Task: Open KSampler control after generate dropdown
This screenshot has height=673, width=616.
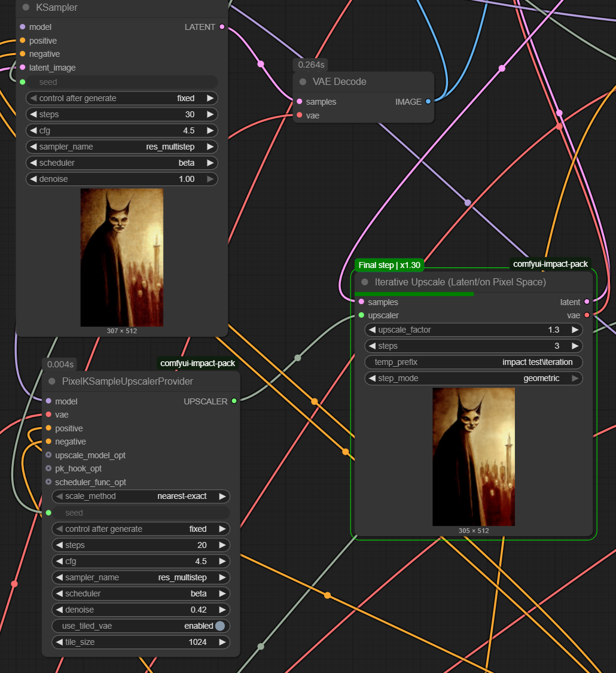Action: tap(122, 98)
